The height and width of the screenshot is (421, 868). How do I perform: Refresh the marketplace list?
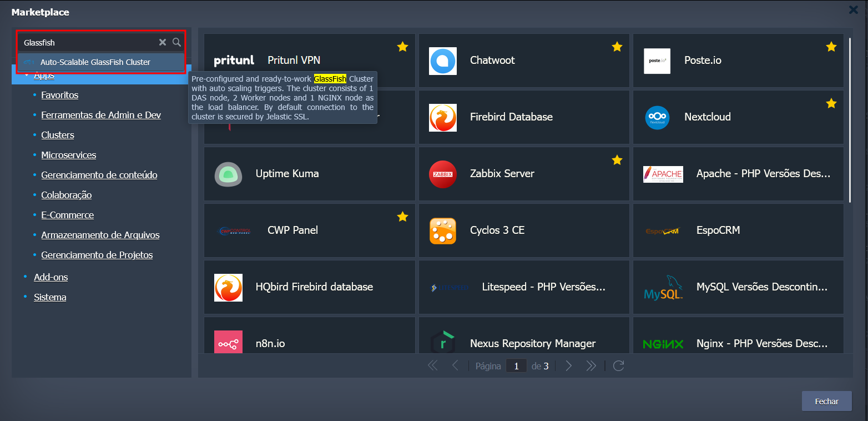pyautogui.click(x=619, y=365)
